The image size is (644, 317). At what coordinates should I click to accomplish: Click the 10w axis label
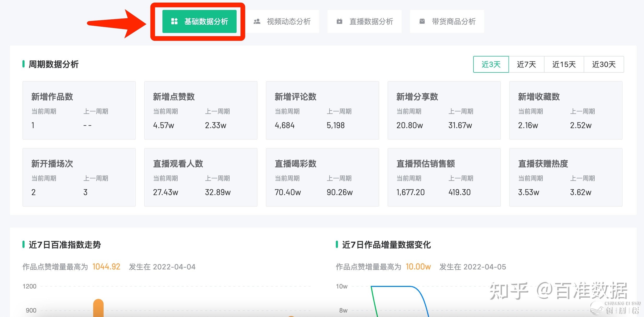[342, 286]
